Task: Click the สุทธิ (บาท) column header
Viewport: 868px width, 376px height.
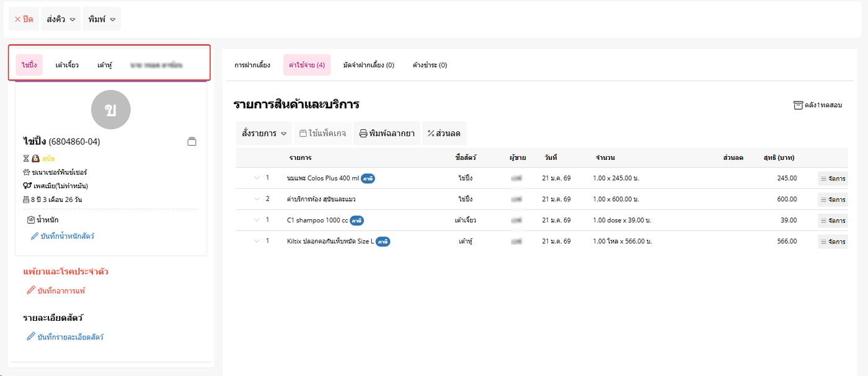Action: click(779, 157)
